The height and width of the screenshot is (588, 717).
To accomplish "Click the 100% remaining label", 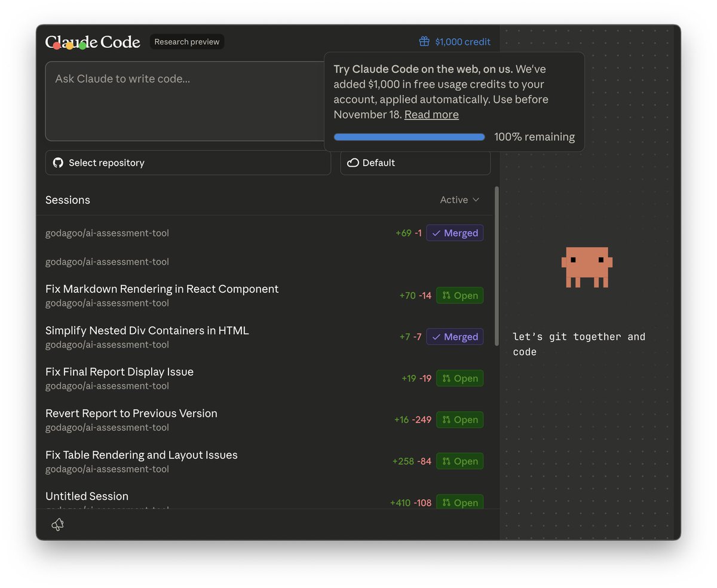I will click(535, 137).
